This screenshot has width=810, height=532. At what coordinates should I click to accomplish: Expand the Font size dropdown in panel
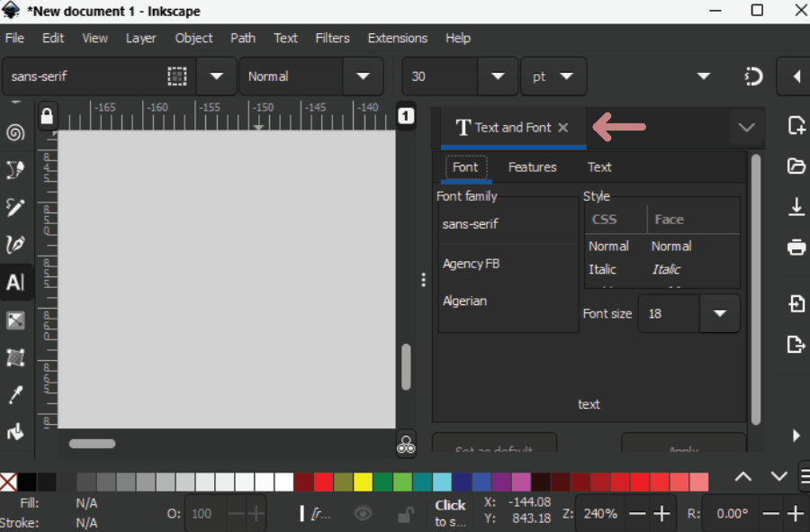tap(719, 314)
